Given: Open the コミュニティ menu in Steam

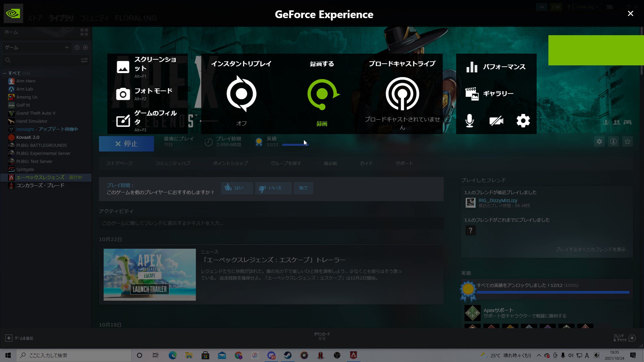Looking at the screenshot, I should (x=95, y=18).
